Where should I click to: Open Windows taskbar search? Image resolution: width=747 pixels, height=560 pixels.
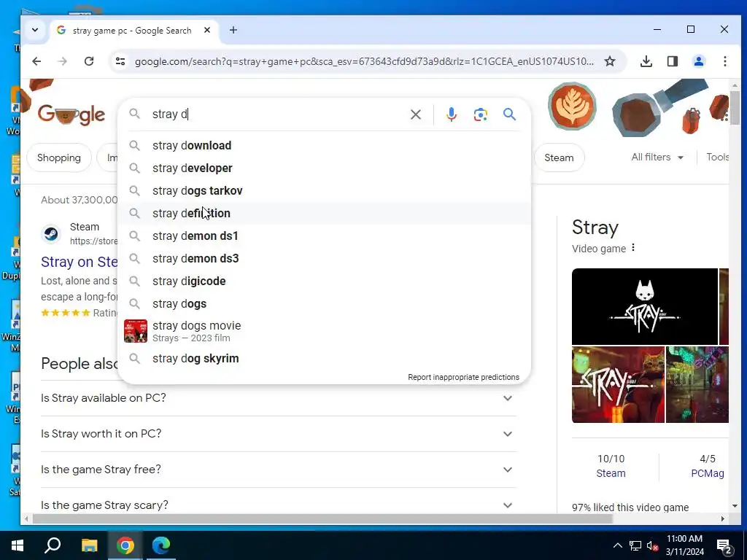click(53, 545)
